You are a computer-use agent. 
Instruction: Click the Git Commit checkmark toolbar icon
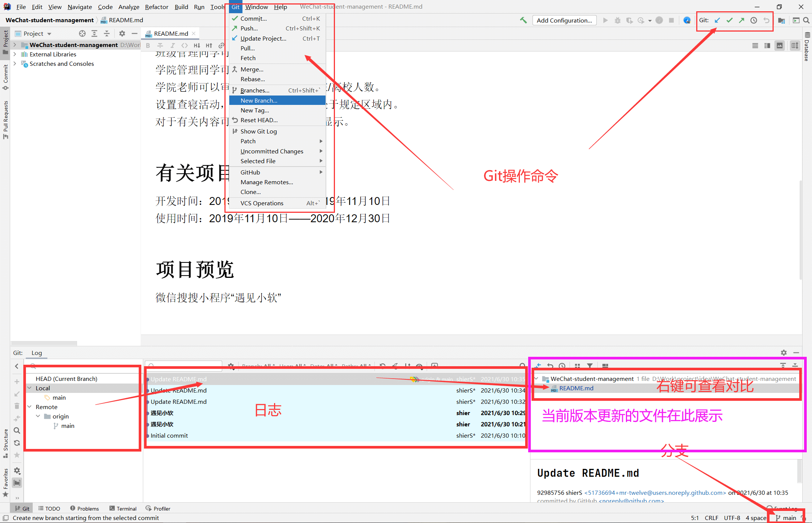729,20
